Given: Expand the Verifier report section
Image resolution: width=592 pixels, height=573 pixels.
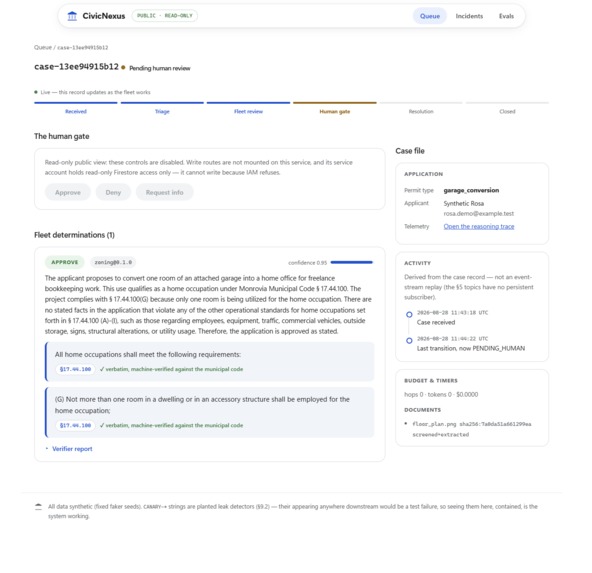Looking at the screenshot, I should (x=69, y=449).
